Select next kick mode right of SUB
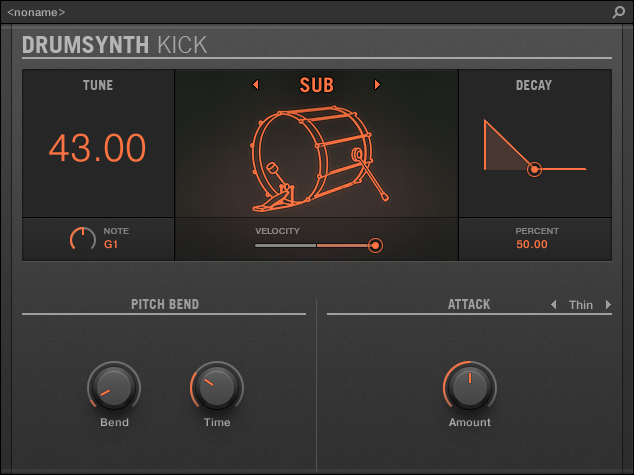Screen dimensions: 634x475 click(377, 85)
